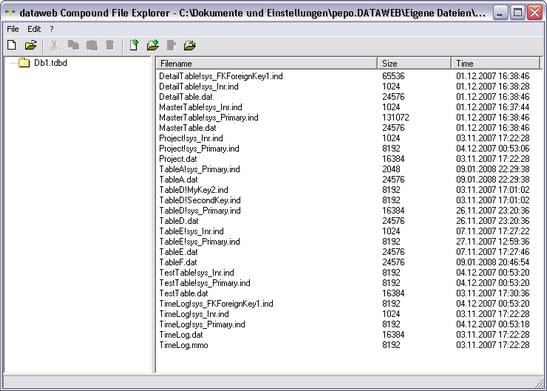
Task: Select file TestTable.dat
Action: [183, 293]
